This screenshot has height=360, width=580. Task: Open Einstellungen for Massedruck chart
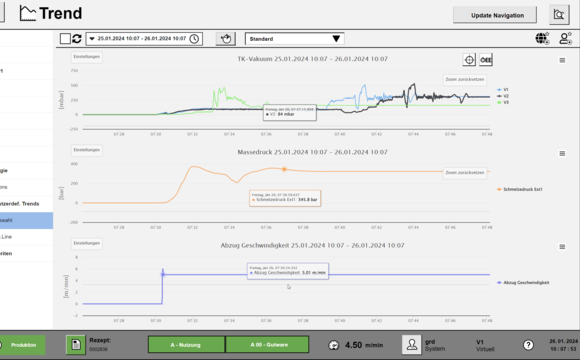(x=87, y=150)
